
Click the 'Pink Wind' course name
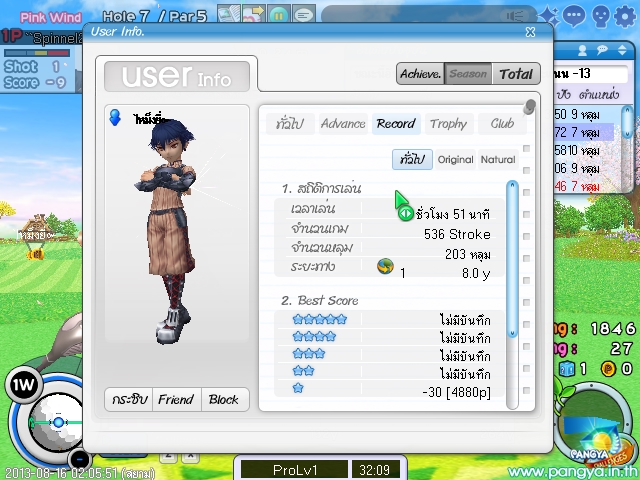[51, 17]
